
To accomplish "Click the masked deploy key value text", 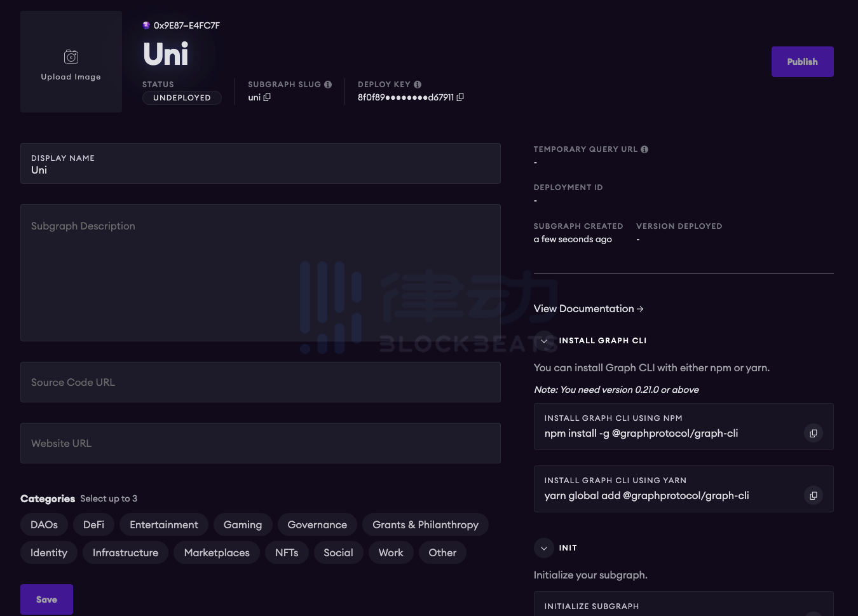I will [405, 97].
